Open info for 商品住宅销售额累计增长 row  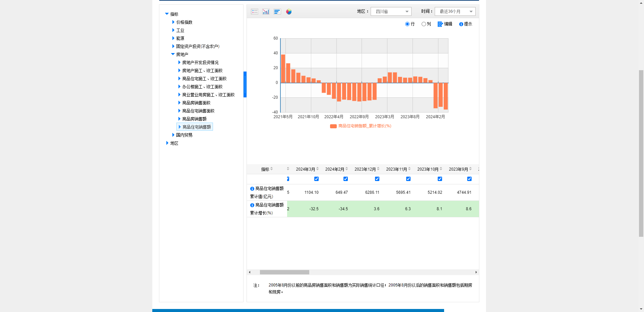252,205
